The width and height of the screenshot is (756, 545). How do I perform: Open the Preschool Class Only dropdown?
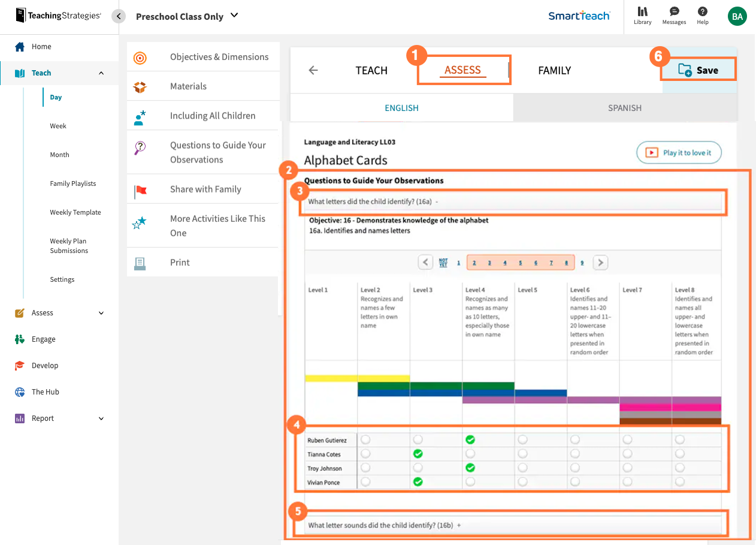[x=188, y=16]
